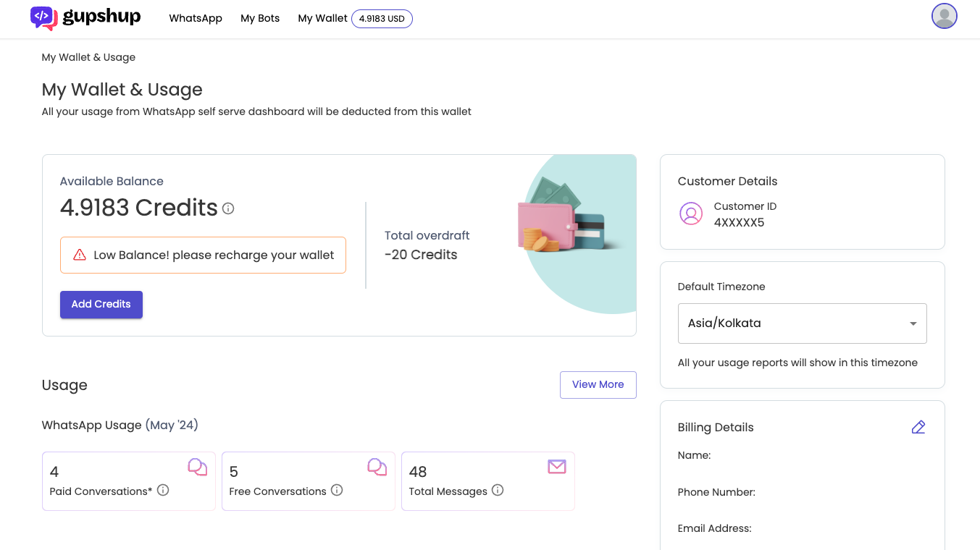Click the Customer ID person icon
Image resolution: width=980 pixels, height=550 pixels.
point(691,214)
